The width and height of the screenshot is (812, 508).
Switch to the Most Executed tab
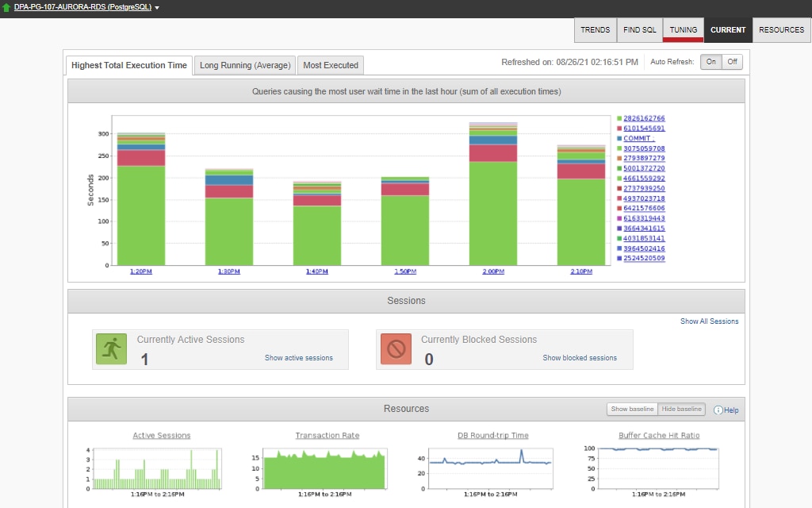tap(331, 65)
